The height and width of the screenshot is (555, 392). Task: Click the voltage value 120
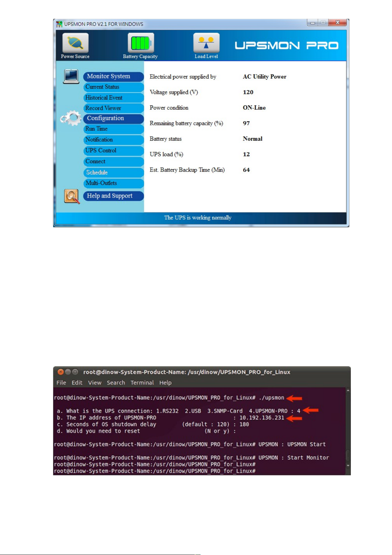click(x=248, y=92)
